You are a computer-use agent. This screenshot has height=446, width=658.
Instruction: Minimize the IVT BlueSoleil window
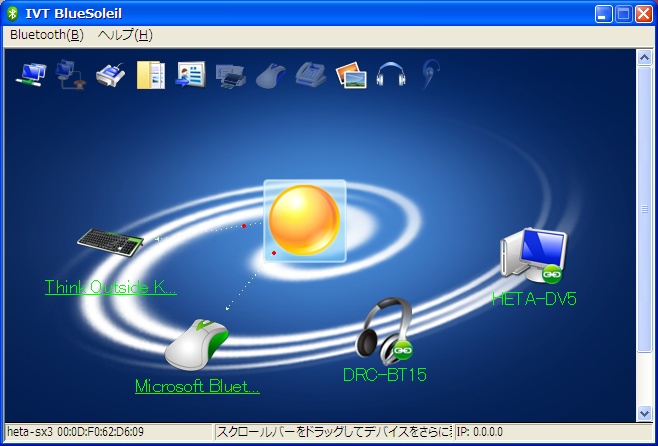(604, 14)
